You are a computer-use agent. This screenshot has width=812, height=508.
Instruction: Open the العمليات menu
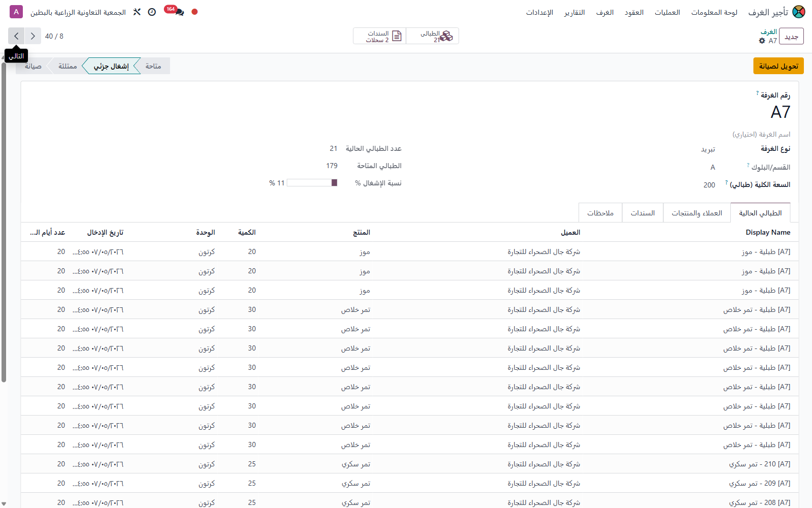(667, 12)
